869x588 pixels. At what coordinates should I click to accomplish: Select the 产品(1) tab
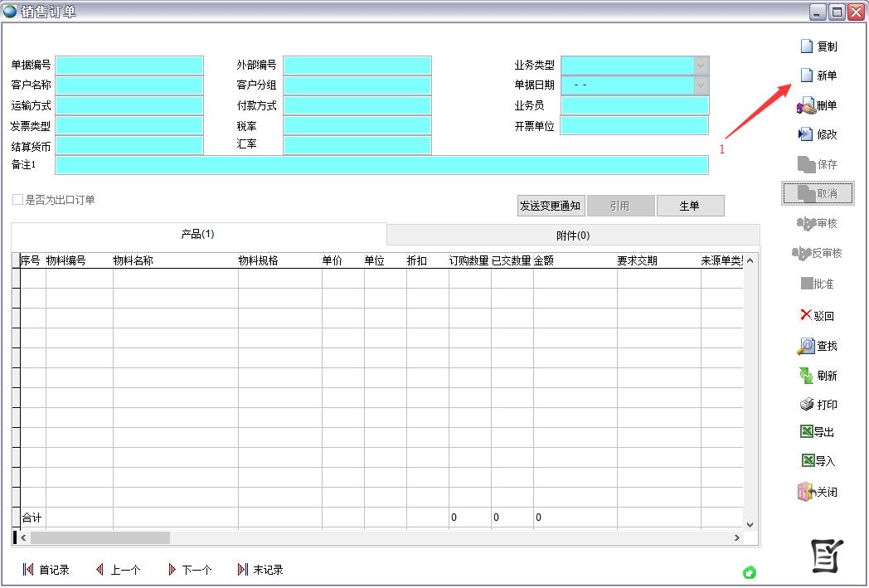click(197, 235)
